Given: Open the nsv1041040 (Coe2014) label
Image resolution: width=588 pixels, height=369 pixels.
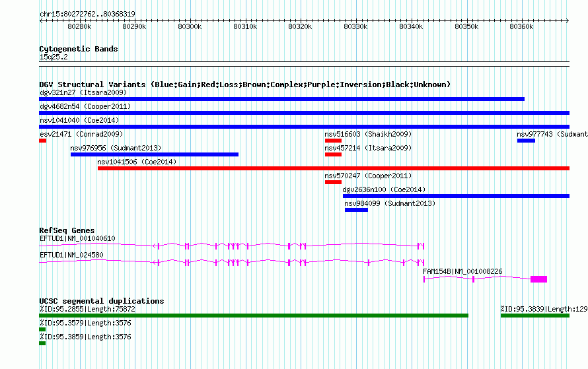Looking at the screenshot, I should pos(79,120).
